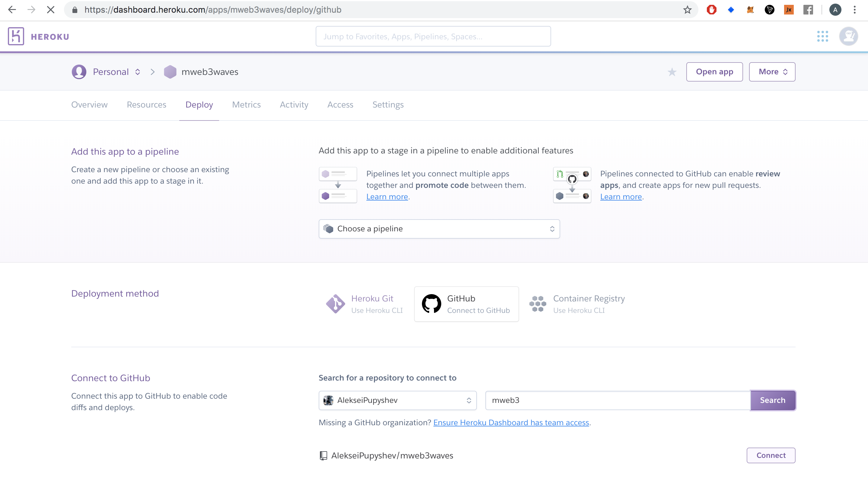The height and width of the screenshot is (482, 868).
Task: Focus the Jump to Favorites search field
Action: point(433,37)
